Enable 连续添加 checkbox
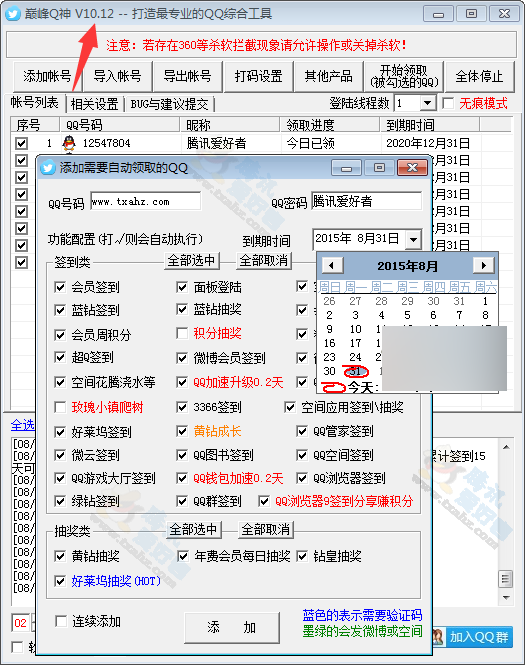 [x=61, y=621]
